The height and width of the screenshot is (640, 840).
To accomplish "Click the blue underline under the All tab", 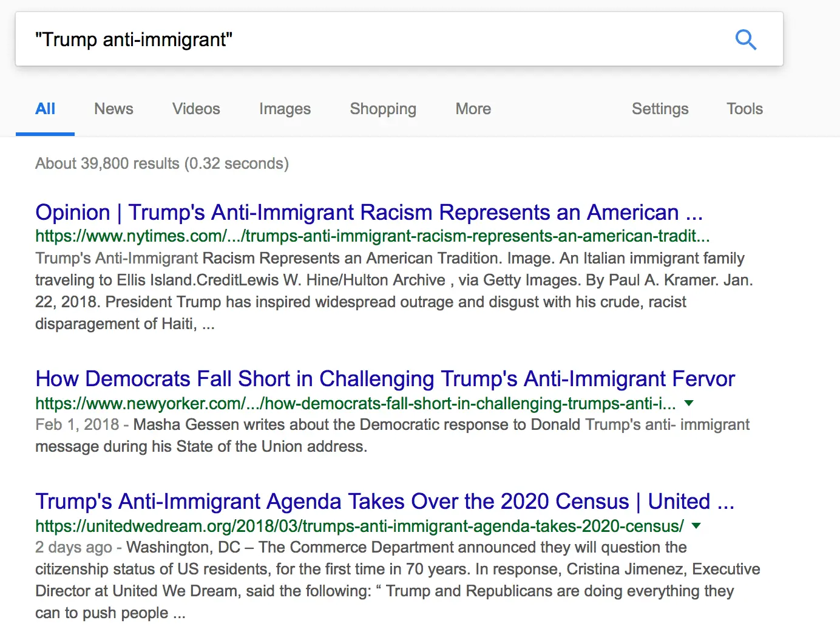I will (x=45, y=132).
